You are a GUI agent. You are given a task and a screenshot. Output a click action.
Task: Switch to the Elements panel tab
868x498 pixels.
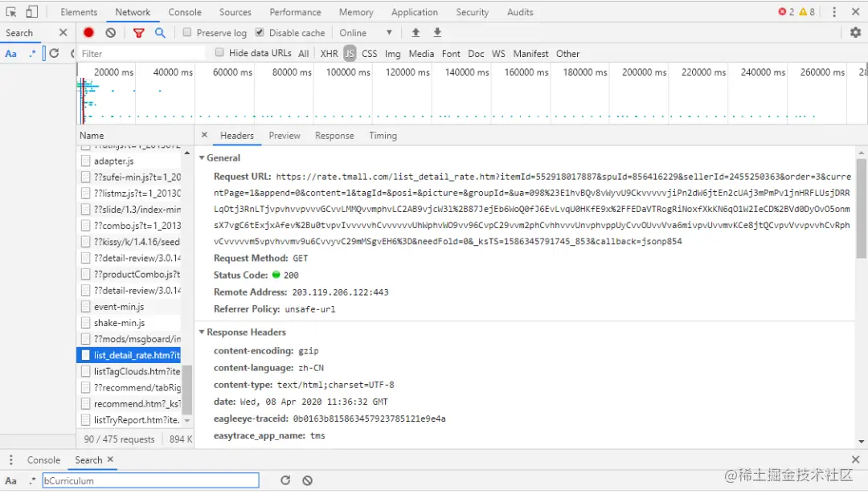click(x=79, y=11)
